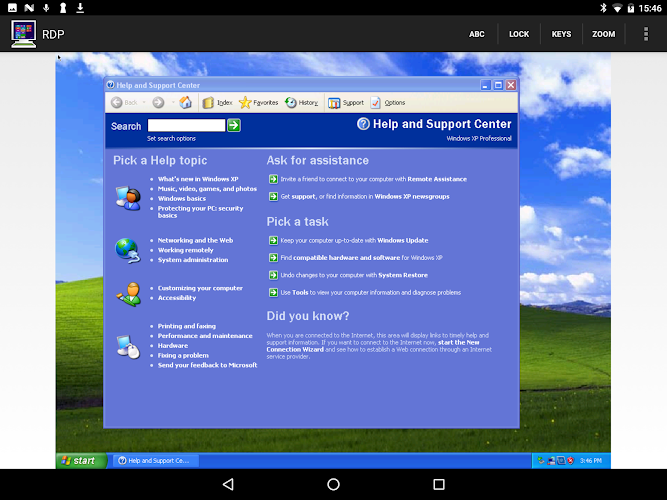Open Networking and the Web topic
This screenshot has height=500, width=667.
(x=195, y=240)
